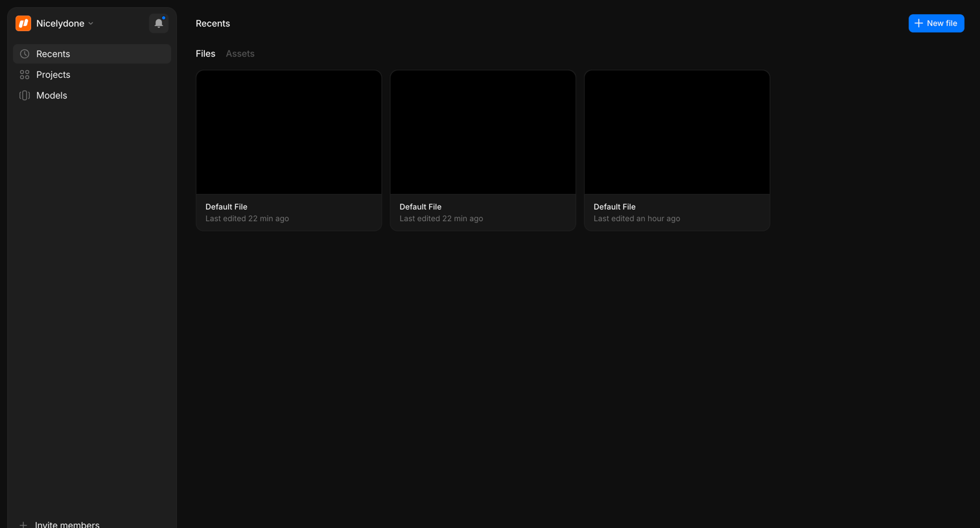Click the Projects grid icon

pyautogui.click(x=25, y=75)
